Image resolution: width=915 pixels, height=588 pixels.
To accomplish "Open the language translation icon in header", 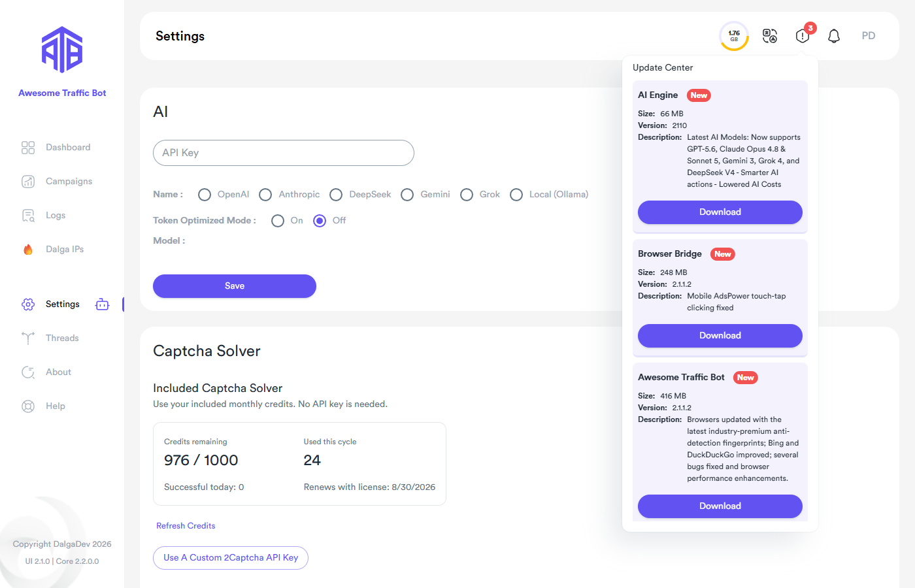I will point(770,36).
